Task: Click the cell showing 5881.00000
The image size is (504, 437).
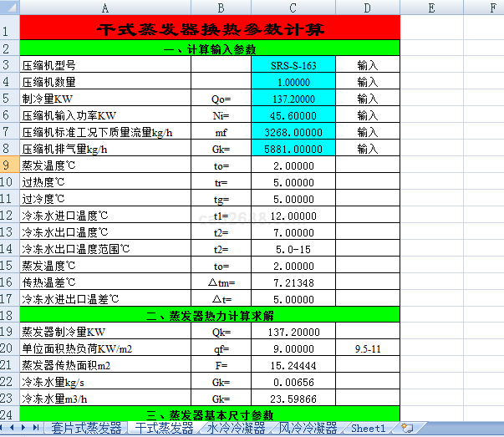Action: [x=293, y=149]
